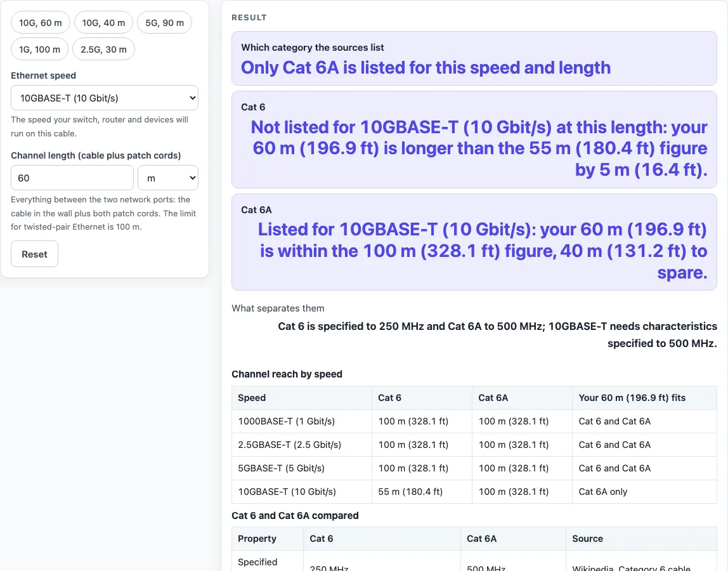The image size is (728, 571).
Task: Click the 'Channel length (cable plus patch cords)' label
Action: click(96, 155)
